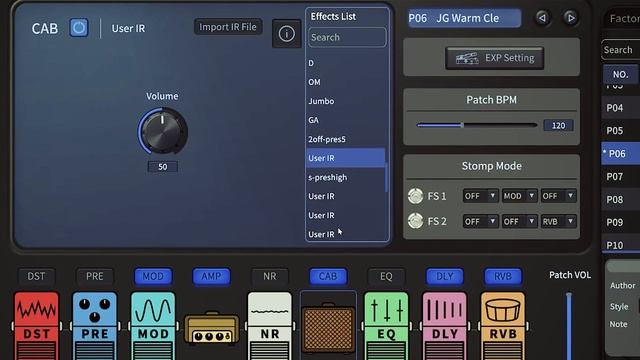
Task: Click the Patch VOL slider
Action: [x=569, y=326]
